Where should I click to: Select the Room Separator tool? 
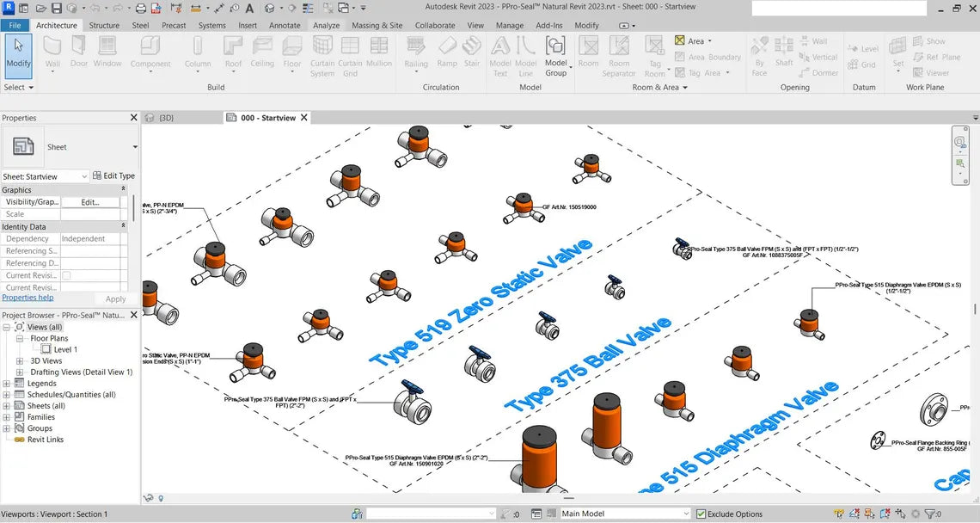(x=619, y=56)
